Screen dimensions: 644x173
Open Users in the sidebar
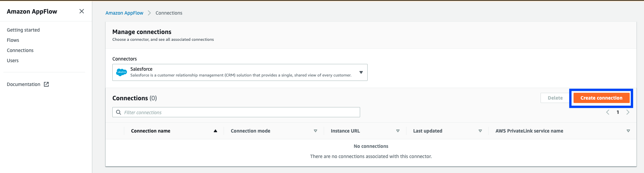point(13,60)
